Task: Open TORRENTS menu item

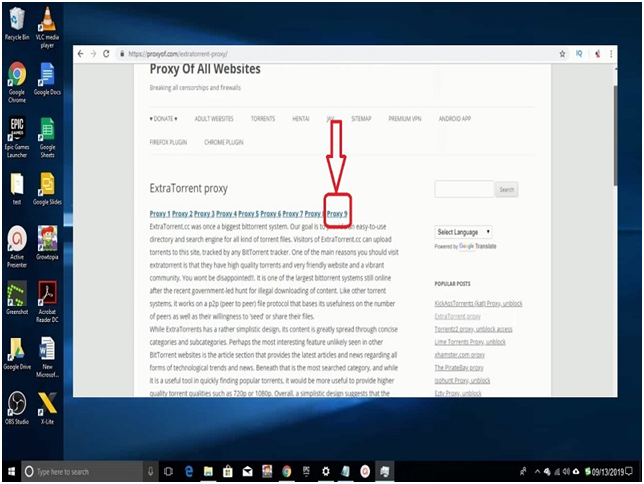Action: point(263,119)
